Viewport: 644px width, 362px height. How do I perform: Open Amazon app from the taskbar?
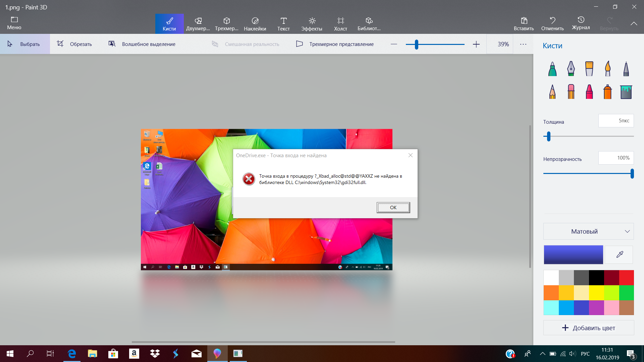[134, 354]
